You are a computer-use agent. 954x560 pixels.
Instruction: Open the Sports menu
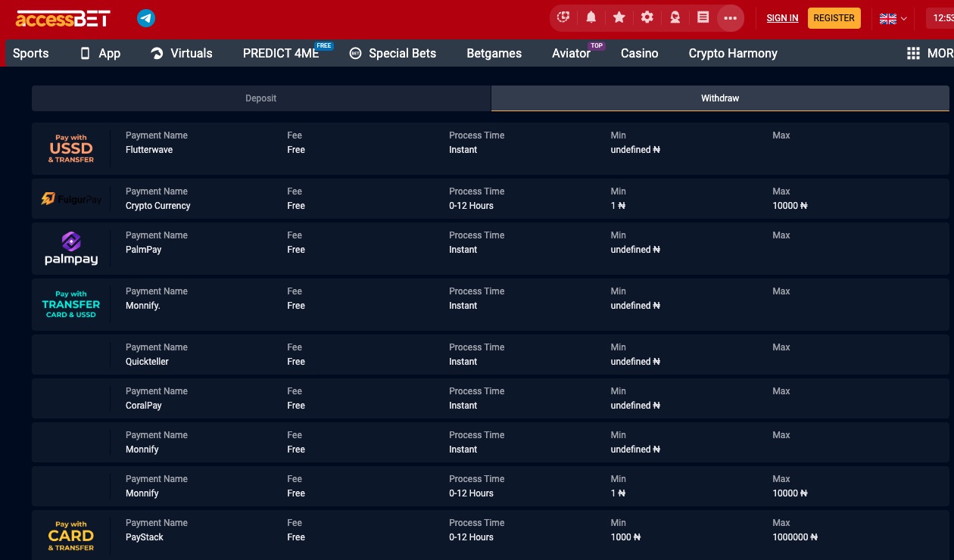coord(31,53)
